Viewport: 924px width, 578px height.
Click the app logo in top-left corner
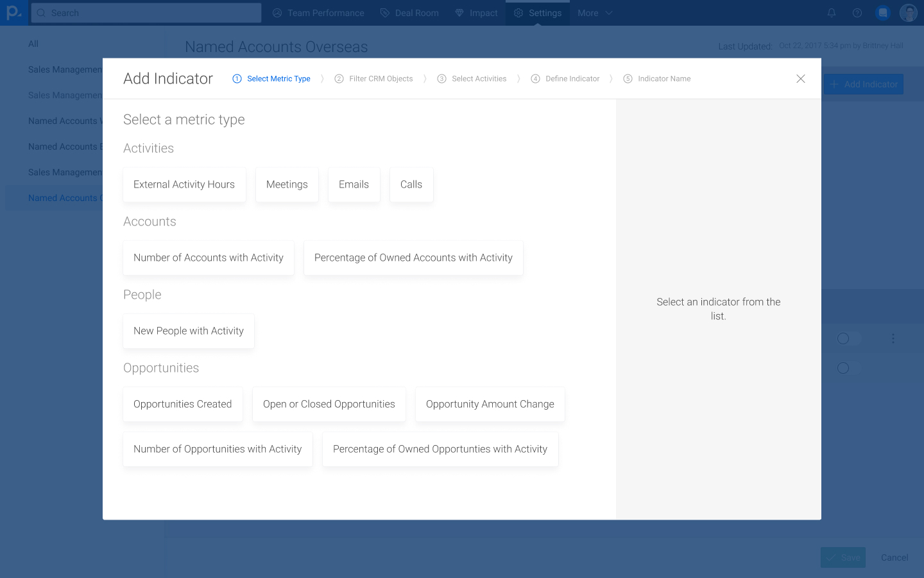[x=13, y=13]
